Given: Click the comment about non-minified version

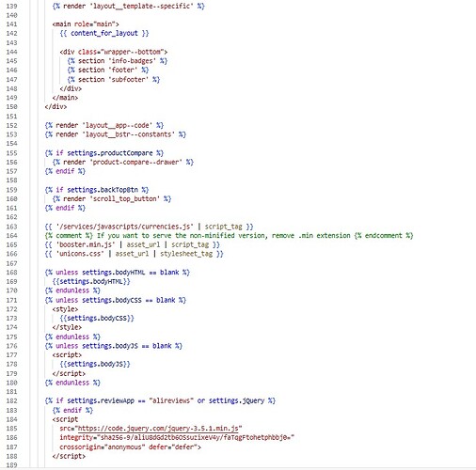Looking at the screenshot, I should pos(229,236).
